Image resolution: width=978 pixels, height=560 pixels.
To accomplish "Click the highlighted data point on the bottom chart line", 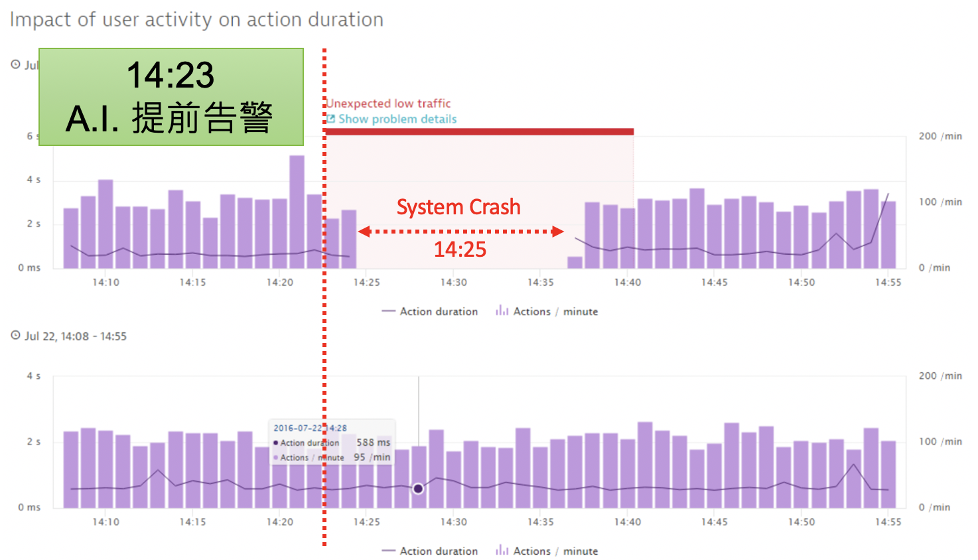I will pyautogui.click(x=418, y=488).
